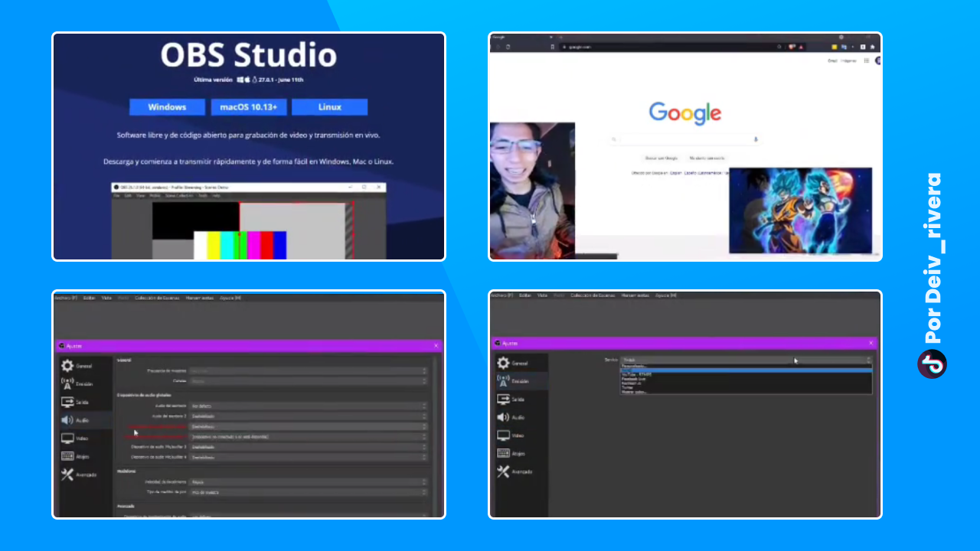Image resolution: width=980 pixels, height=551 pixels.
Task: Download OBS Studio for Windows
Action: [167, 107]
